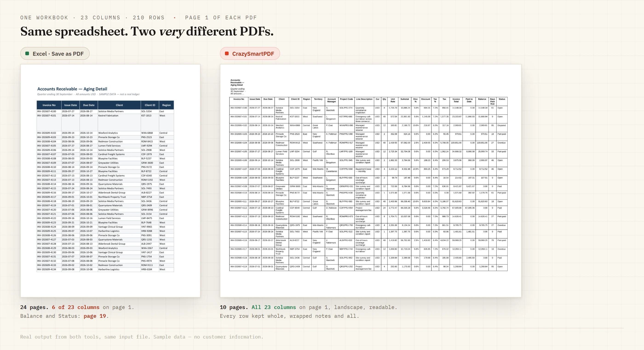Select row INV-202607-4101 Kestrel Fabrication in Excel PDF
This screenshot has height=350, width=644.
click(105, 122)
